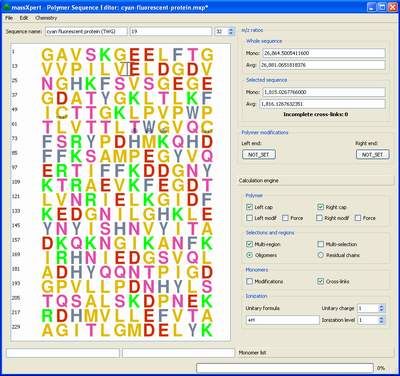The image size is (400, 376).
Task: Select the Y monomer in row 37
Action: click(105, 98)
